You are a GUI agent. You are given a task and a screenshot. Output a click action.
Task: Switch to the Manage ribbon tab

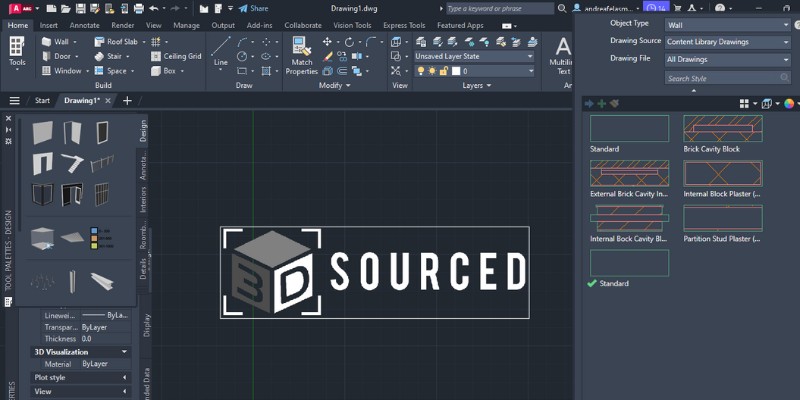click(186, 25)
